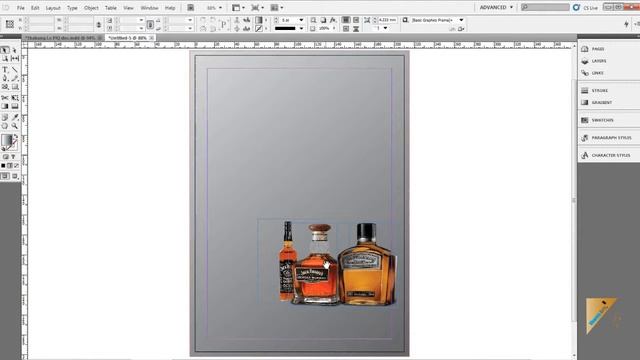Select the Line tool
This screenshot has height=360, width=640.
pos(15,70)
